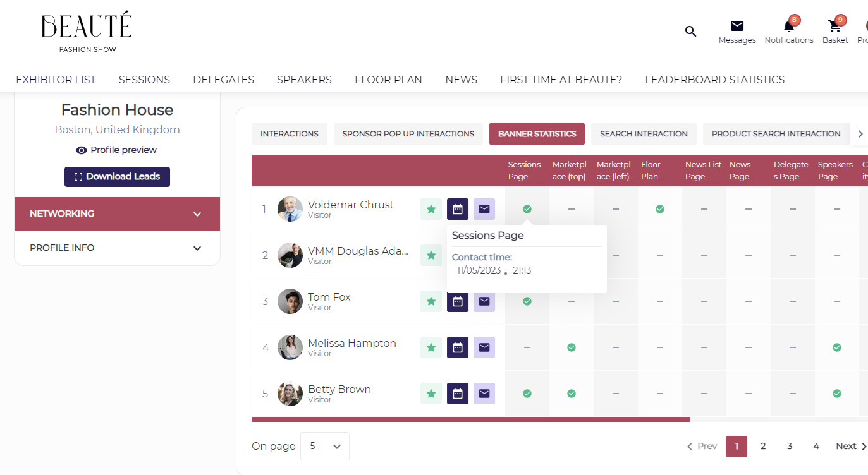This screenshot has width=868, height=475.
Task: Click the calendar icon for Betty Brown
Action: point(458,394)
